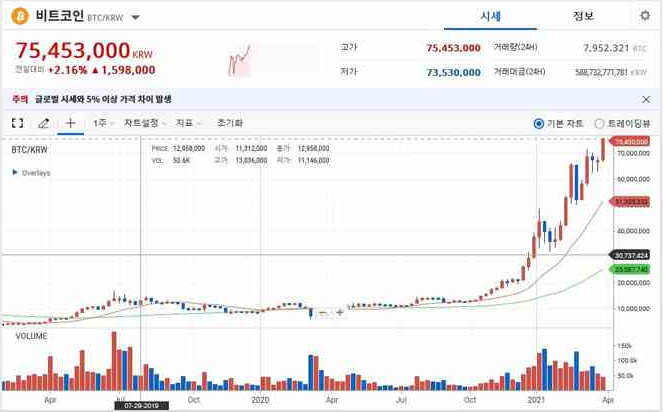Open the 지표 indicators dropdown
The image size is (663, 412).
tap(188, 123)
